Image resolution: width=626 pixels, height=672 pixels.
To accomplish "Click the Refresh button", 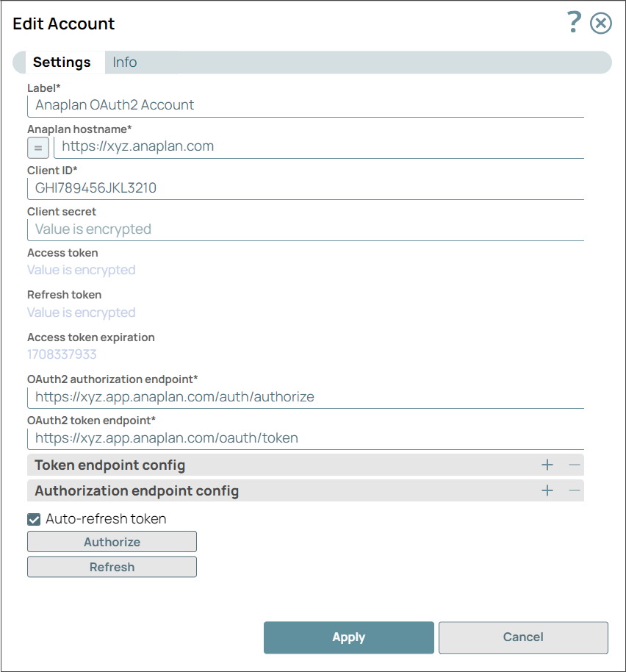I will pos(112,567).
